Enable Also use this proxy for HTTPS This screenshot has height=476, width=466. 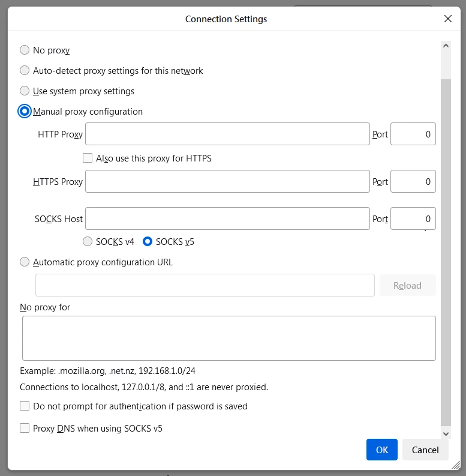click(x=88, y=158)
